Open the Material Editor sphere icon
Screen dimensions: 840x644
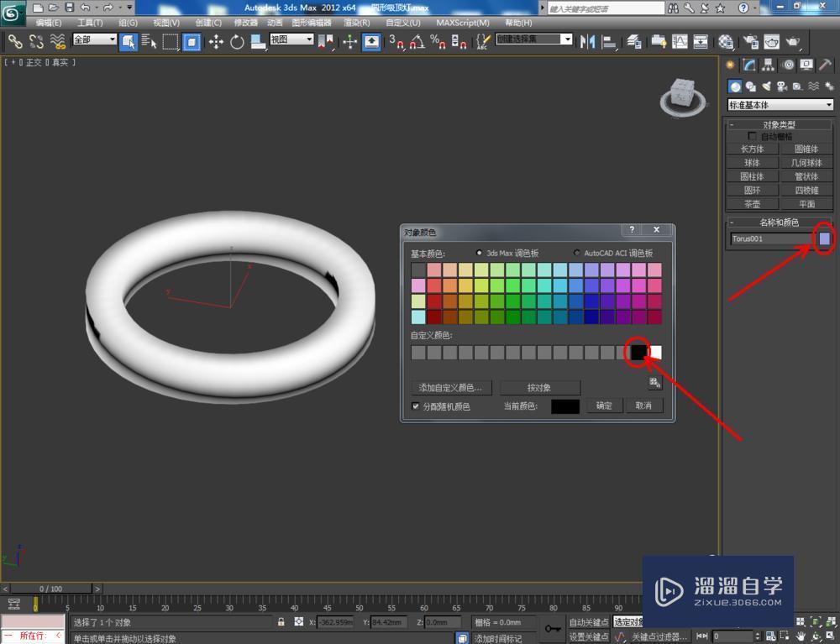coord(726,41)
